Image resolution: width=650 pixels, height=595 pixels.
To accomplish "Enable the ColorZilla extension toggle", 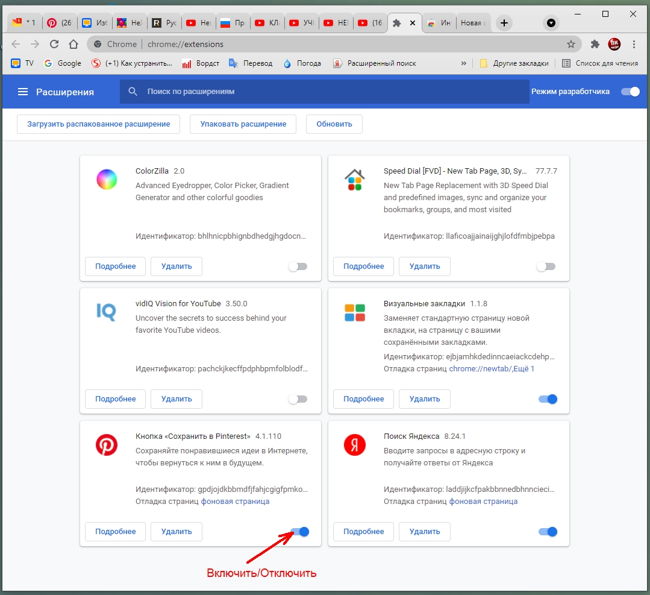I will 298,266.
